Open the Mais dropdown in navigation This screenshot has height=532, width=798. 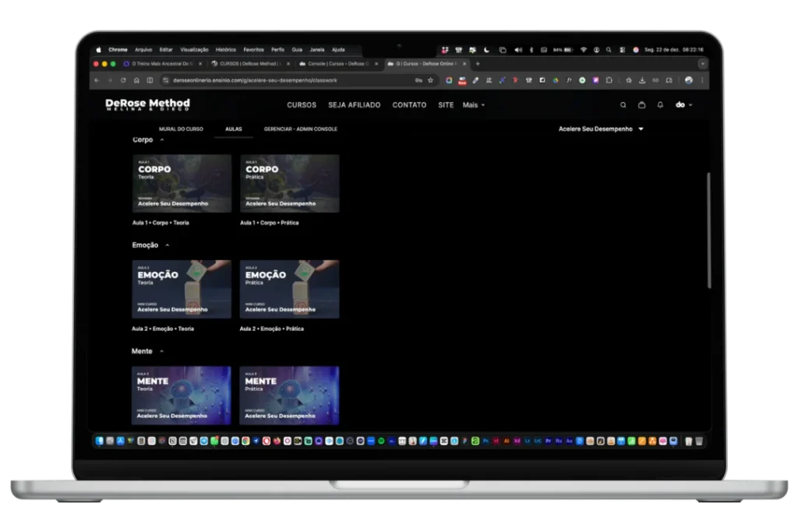(473, 105)
